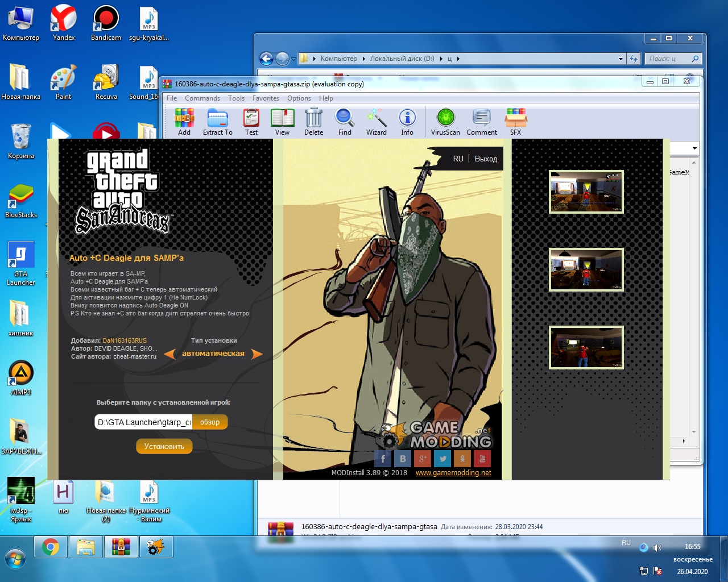The height and width of the screenshot is (582, 728).
Task: Open the Commands menu
Action: pyautogui.click(x=202, y=98)
